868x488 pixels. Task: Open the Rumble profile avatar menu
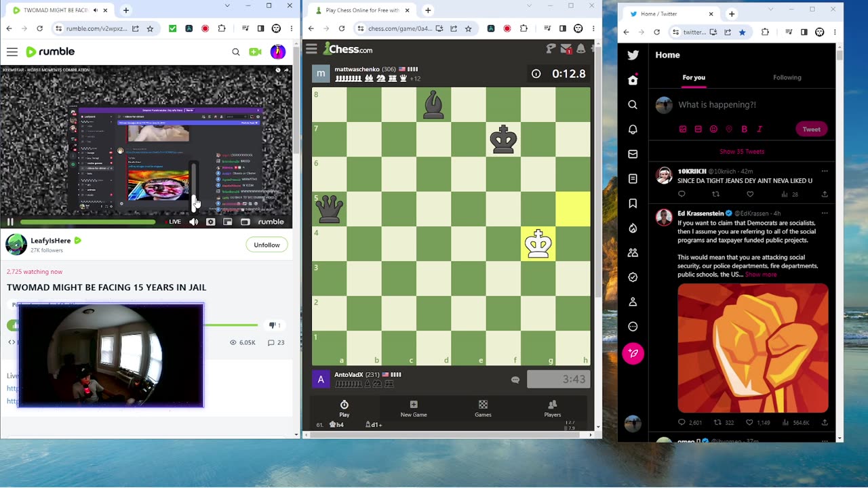point(277,52)
